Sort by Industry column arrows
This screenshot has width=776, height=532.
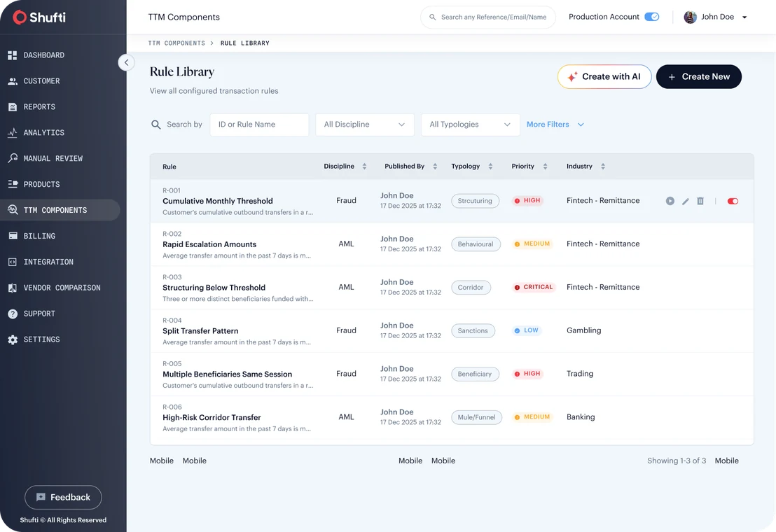[x=603, y=167]
